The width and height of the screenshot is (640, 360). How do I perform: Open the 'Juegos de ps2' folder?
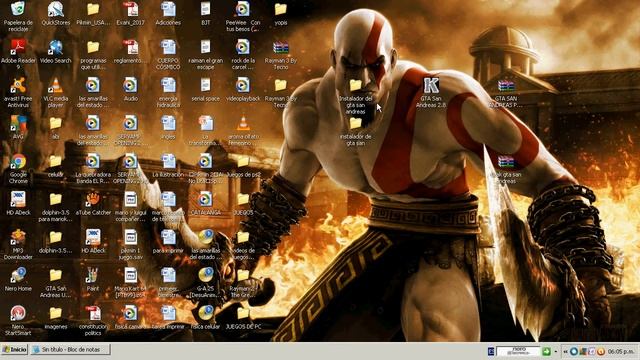(x=243, y=166)
